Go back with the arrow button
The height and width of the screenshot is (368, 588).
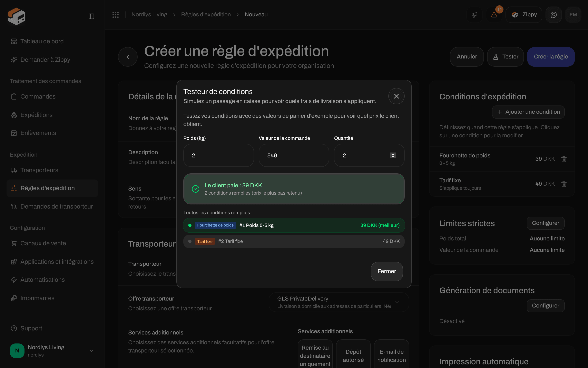click(128, 57)
